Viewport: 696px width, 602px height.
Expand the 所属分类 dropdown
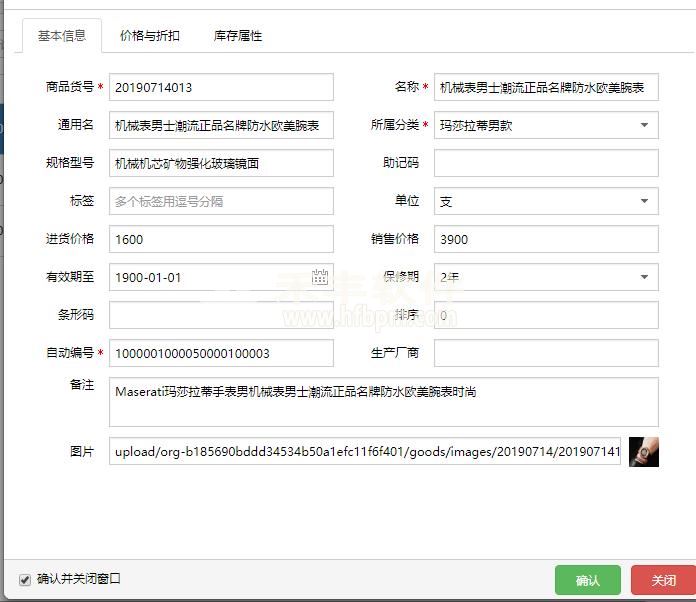(546, 125)
